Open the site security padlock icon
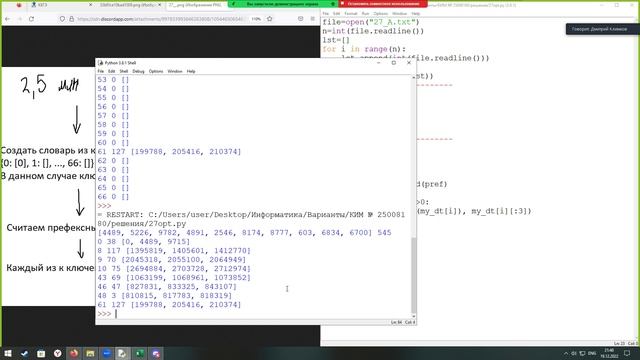640x360 pixels. point(71,19)
